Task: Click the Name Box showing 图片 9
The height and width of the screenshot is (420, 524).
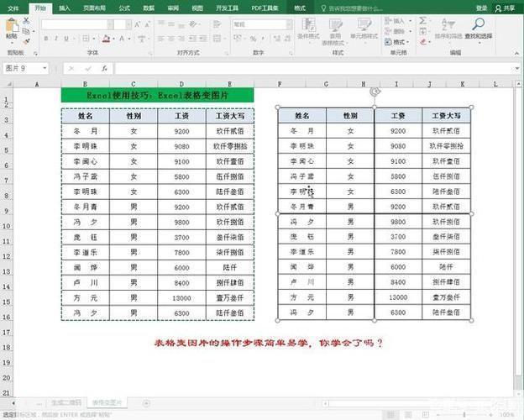Action: 23,68
